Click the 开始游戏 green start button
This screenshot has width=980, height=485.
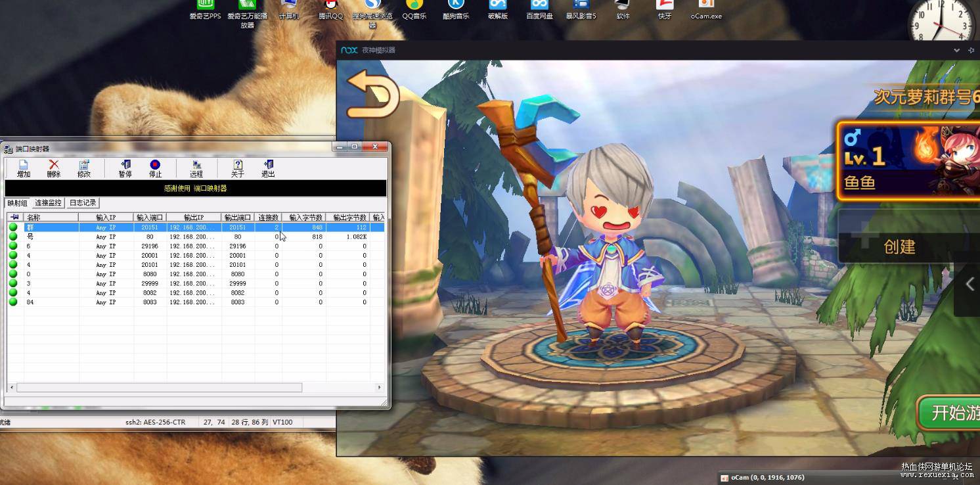point(949,413)
